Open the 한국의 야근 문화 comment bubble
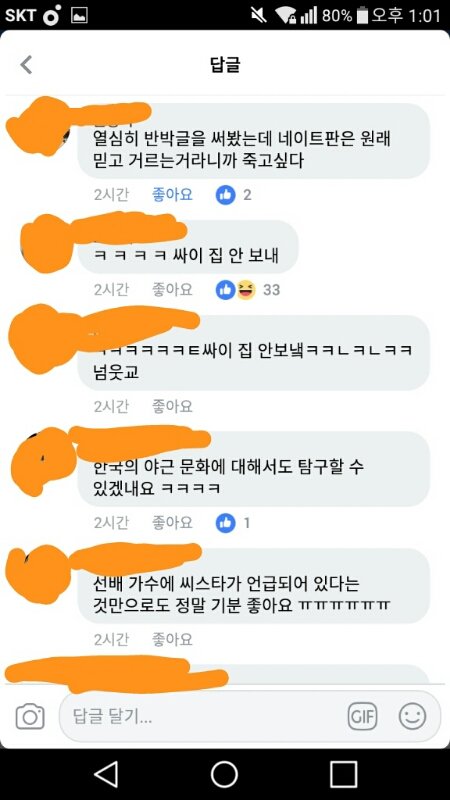The image size is (450, 800). pyautogui.click(x=254, y=469)
